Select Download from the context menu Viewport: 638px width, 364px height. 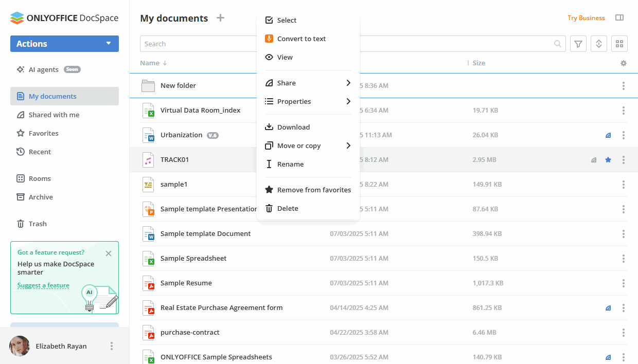293,128
